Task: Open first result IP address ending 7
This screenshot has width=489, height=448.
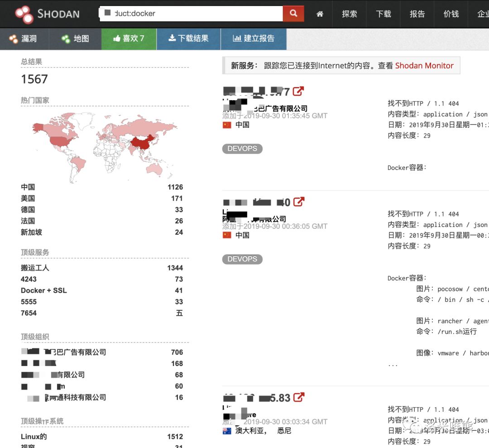Action: [257, 92]
